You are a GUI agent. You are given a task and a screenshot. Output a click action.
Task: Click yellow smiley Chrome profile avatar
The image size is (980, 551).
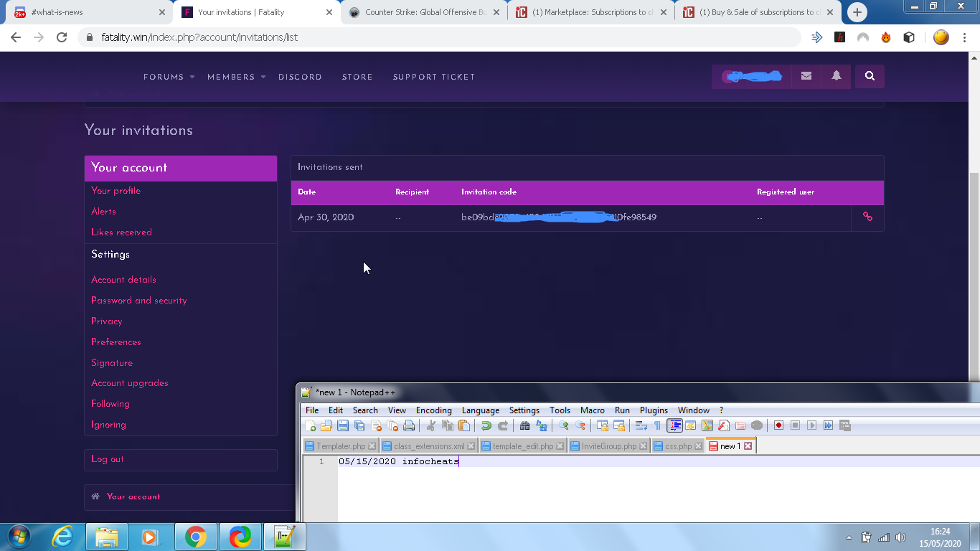point(941,37)
